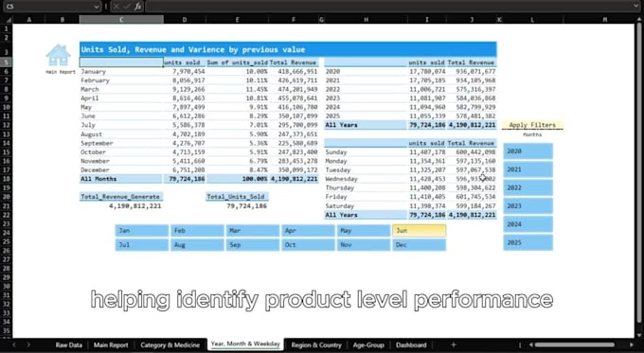Open the Name Box dropdown arrow

[x=96, y=7]
